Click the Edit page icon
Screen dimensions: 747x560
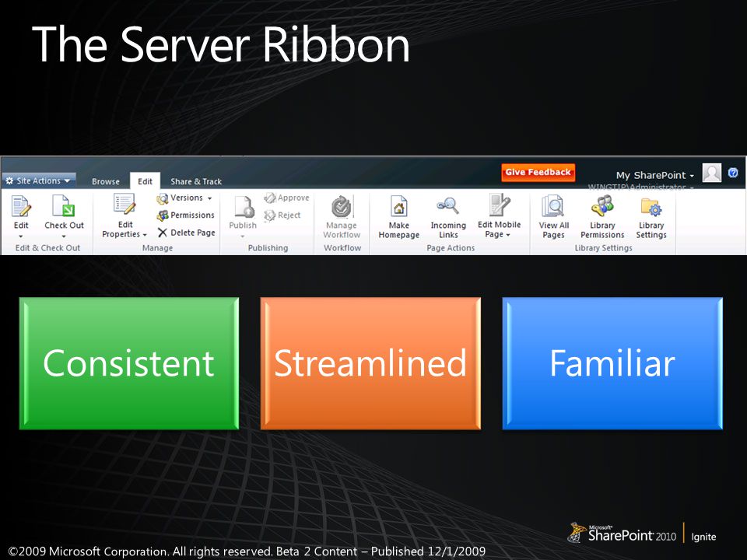pos(21,206)
